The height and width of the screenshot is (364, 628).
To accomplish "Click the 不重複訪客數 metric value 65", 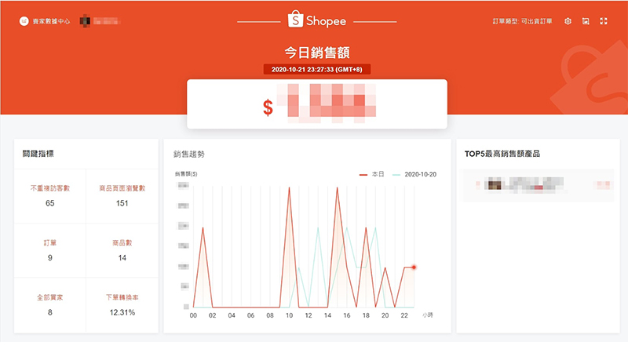I will (49, 203).
